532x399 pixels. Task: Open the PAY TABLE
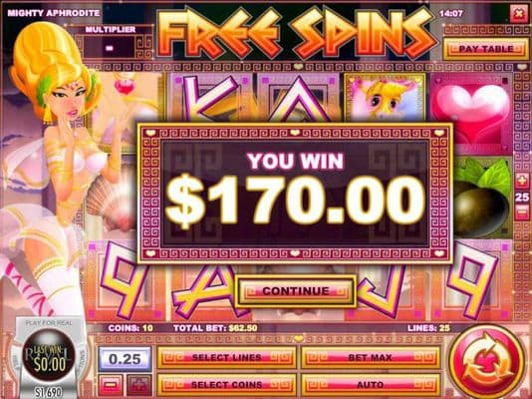coord(486,49)
